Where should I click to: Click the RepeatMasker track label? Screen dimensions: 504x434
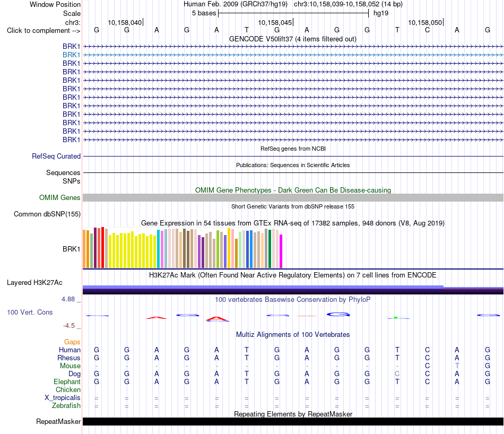coord(58,421)
